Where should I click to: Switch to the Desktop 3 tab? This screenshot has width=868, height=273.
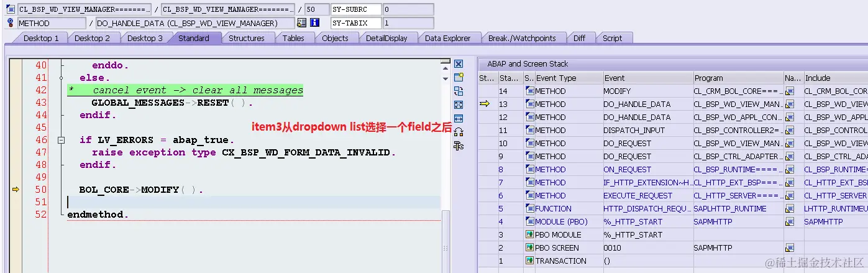(x=145, y=38)
